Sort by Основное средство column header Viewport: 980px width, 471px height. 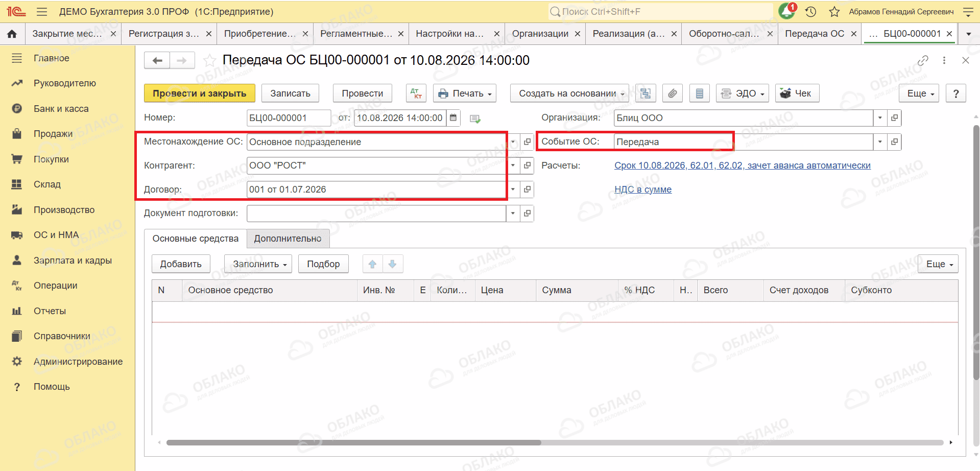[x=269, y=290]
